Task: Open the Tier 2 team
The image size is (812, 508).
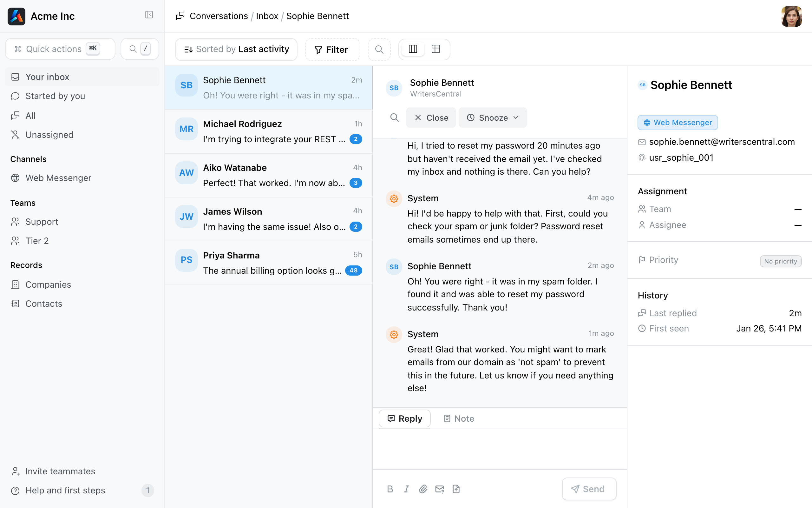Action: (82, 241)
